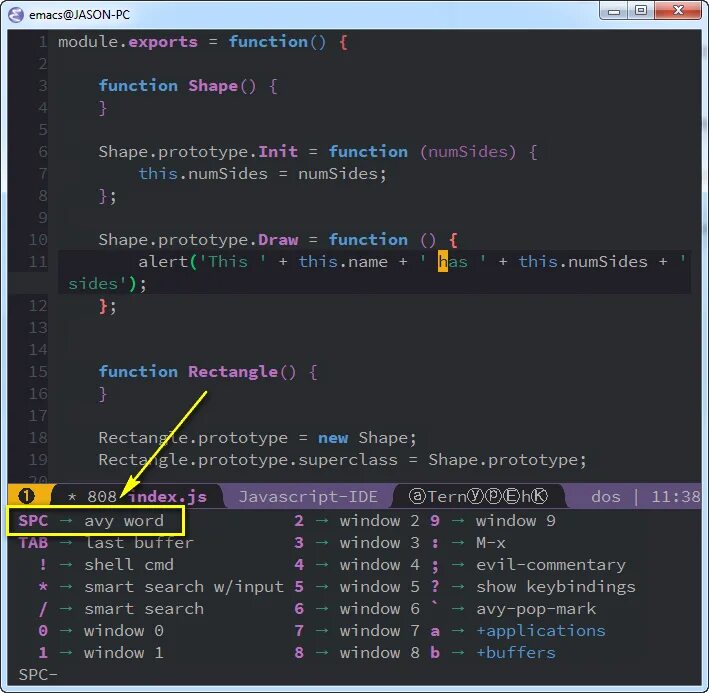Click 'Draw' method name on line 10
The image size is (709, 693).
coord(278,240)
